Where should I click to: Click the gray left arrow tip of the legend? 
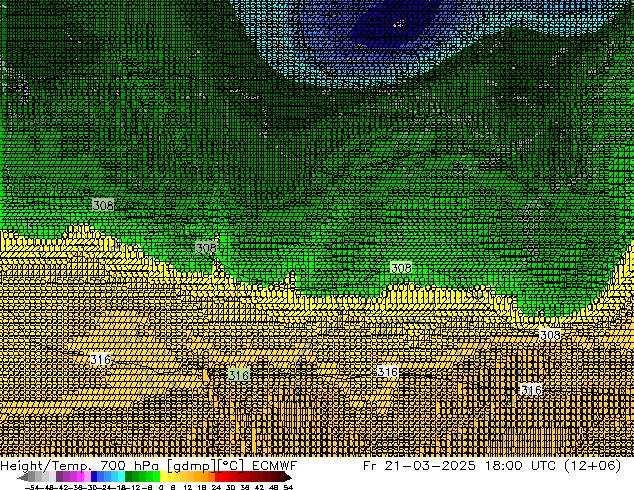coord(22,476)
